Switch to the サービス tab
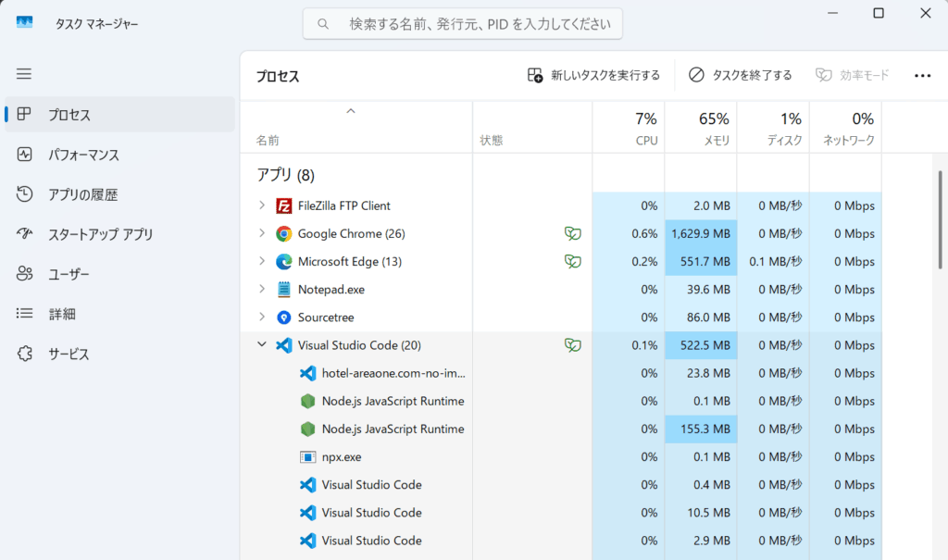This screenshot has width=948, height=560. pos(119,354)
